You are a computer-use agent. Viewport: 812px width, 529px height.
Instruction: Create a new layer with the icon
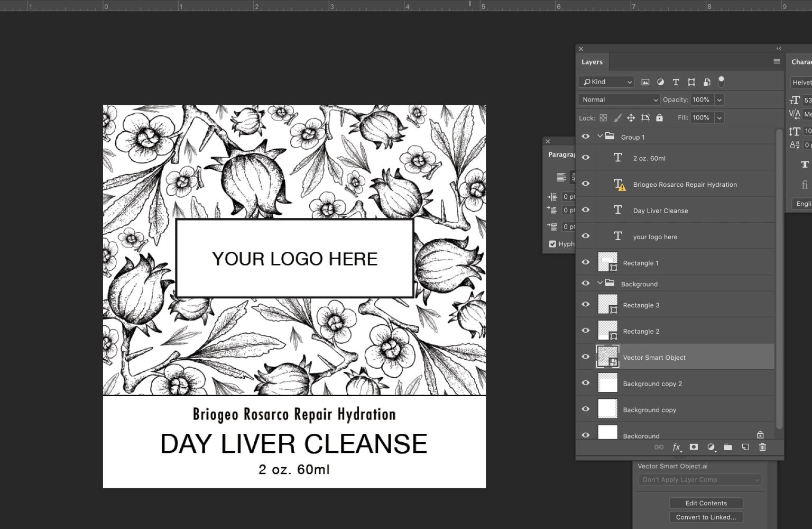pyautogui.click(x=745, y=447)
